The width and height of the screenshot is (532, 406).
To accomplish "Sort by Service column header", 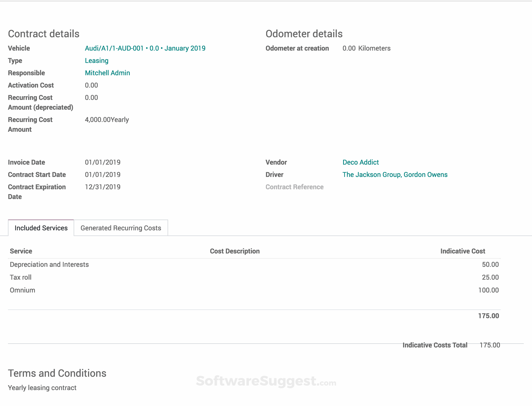I will (x=21, y=251).
